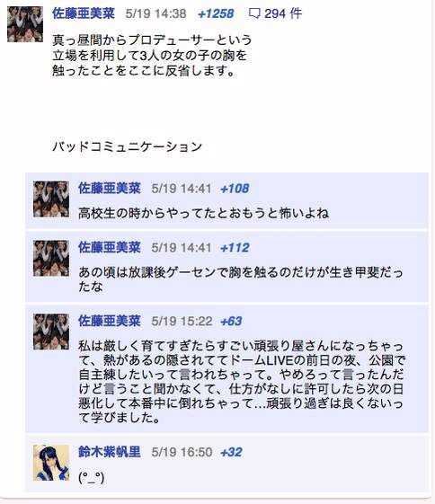
Task: Click avatar on the +112 comment
Action: pos(51,258)
